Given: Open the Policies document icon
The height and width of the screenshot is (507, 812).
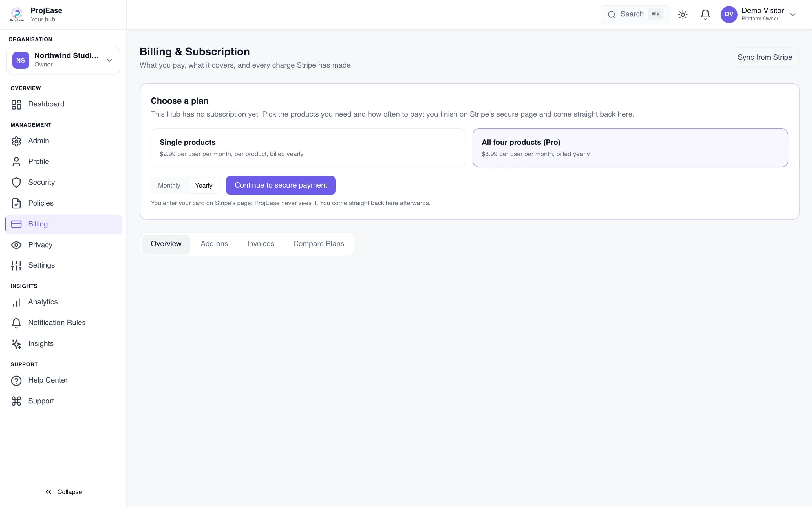Looking at the screenshot, I should tap(16, 203).
